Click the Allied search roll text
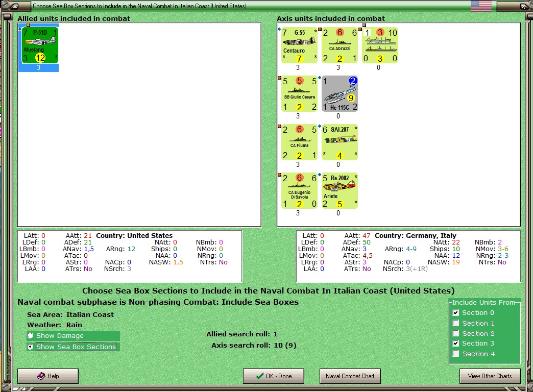Viewport: 533px width, 392px height. (241, 334)
